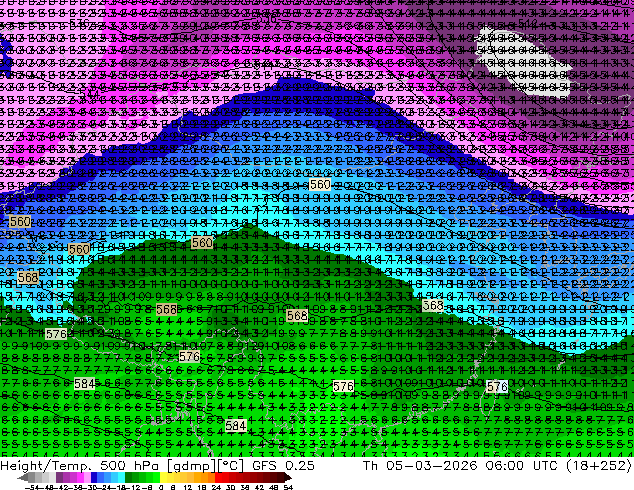Click the '0' legend scale label
The height and width of the screenshot is (490, 634).
tap(161, 488)
